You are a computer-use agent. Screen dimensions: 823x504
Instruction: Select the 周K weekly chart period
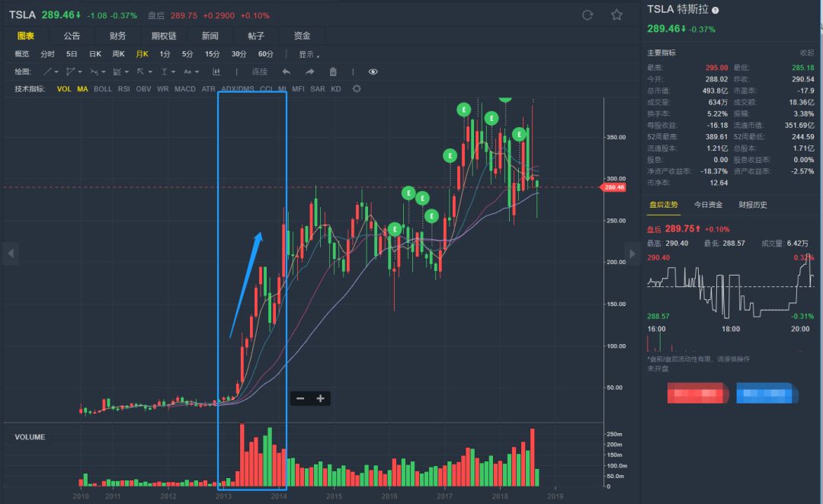(x=118, y=54)
